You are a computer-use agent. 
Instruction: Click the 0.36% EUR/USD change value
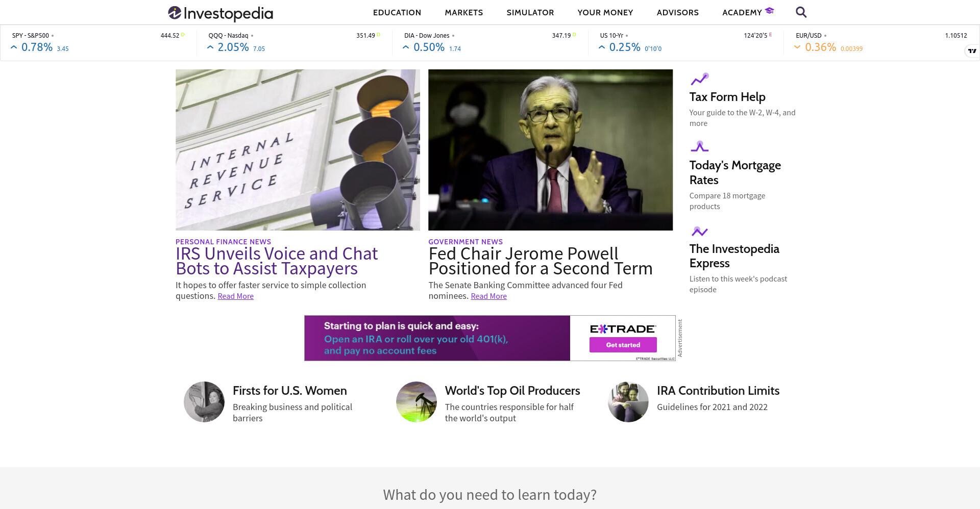[x=821, y=47]
